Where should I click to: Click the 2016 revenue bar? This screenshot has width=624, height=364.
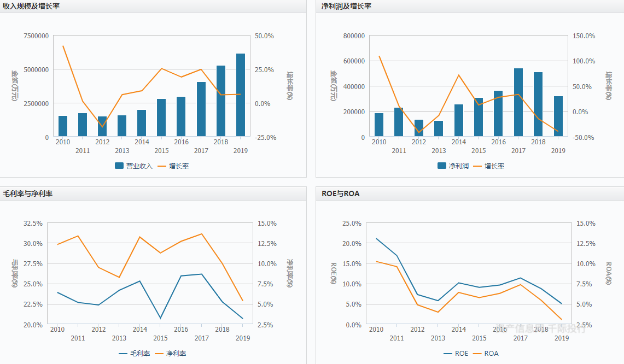181,116
